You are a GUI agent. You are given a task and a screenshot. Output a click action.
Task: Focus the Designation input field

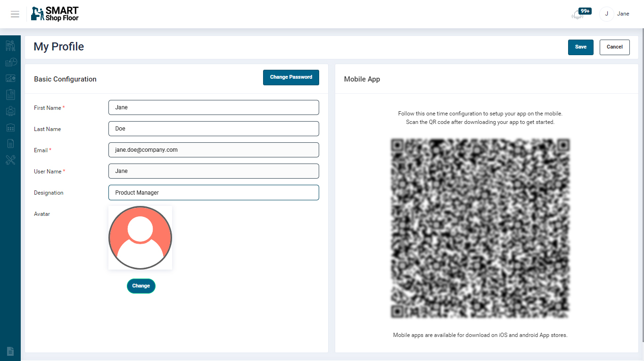click(214, 193)
